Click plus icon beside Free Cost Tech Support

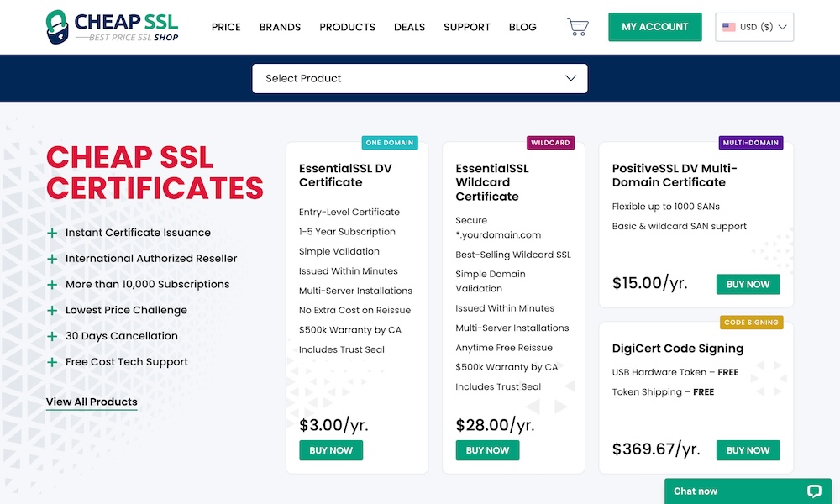coord(52,362)
